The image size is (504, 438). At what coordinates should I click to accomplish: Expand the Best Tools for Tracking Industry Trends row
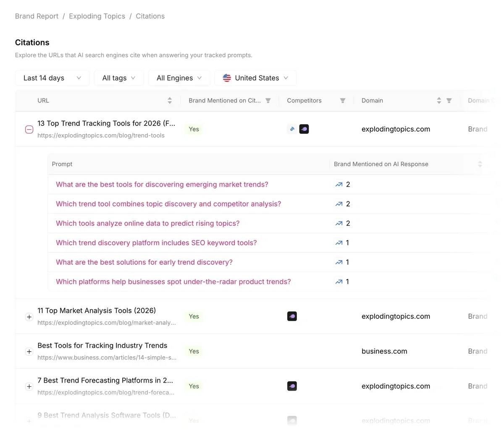[x=29, y=352]
